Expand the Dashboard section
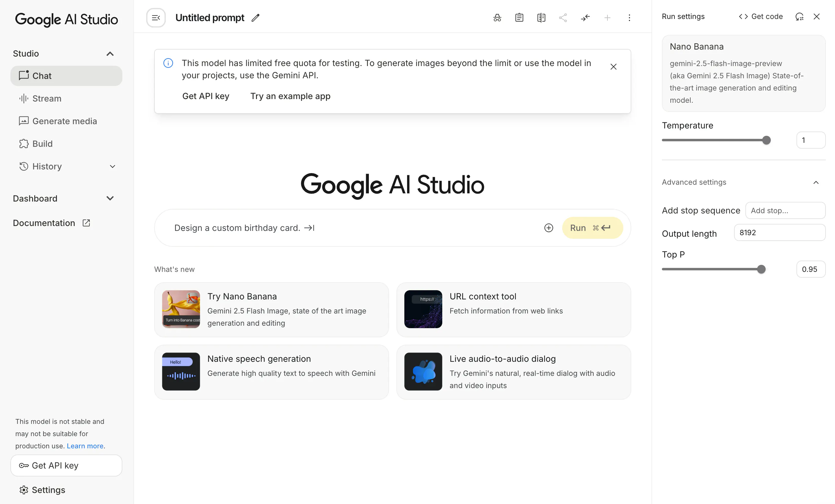The height and width of the screenshot is (504, 835). pyautogui.click(x=64, y=198)
